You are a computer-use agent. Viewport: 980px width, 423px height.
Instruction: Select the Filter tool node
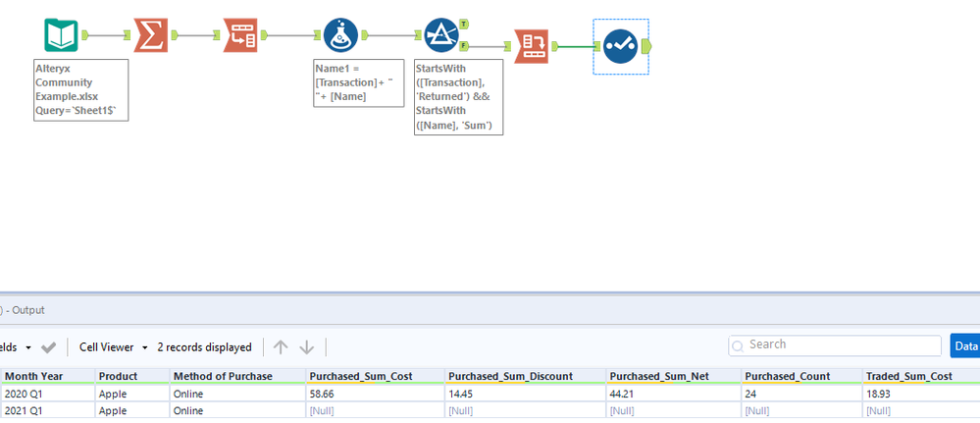tap(441, 35)
